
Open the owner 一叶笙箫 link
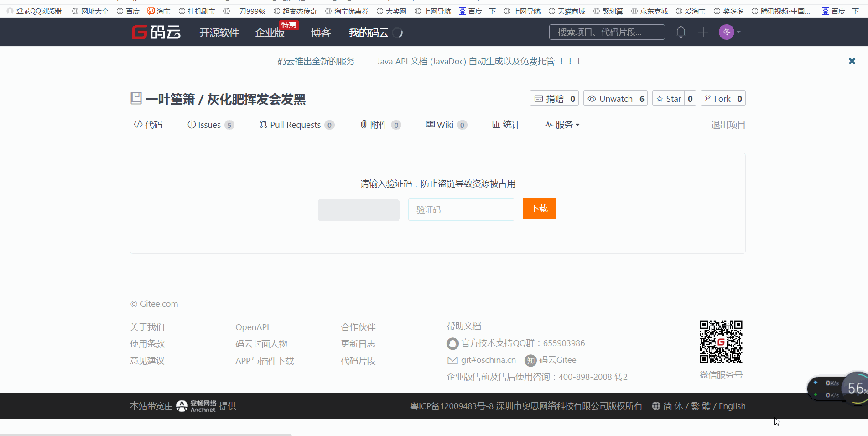point(170,99)
